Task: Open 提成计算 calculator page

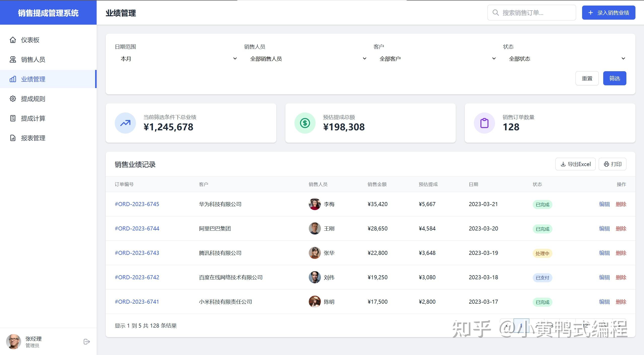Action: point(33,118)
